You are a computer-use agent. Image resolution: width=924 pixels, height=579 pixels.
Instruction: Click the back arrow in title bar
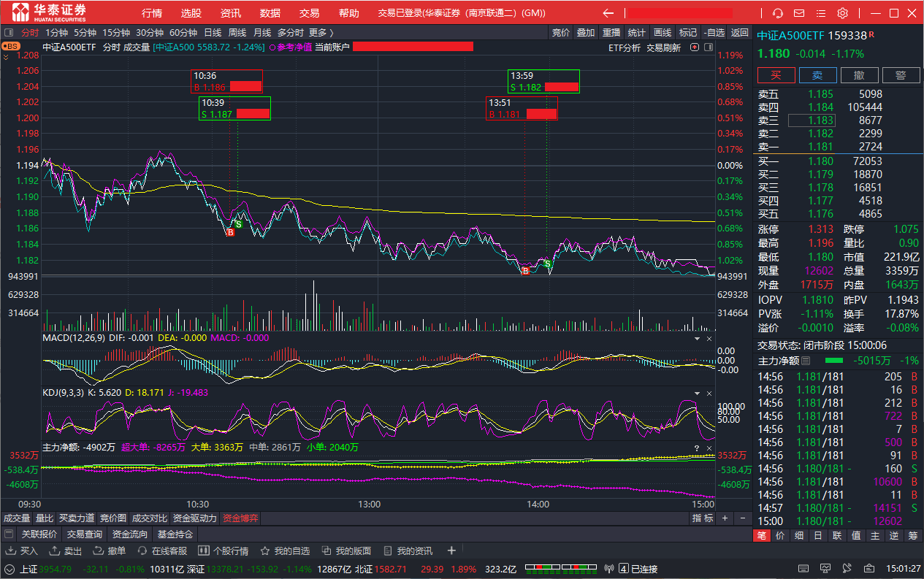[x=608, y=13]
